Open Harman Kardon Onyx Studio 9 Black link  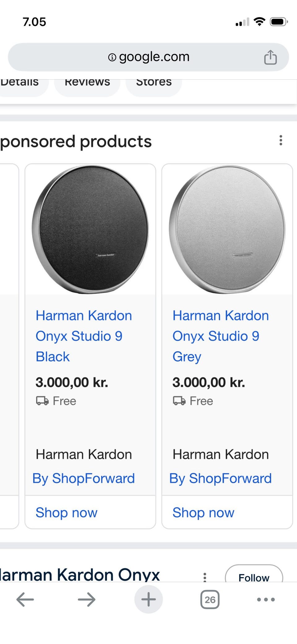pos(84,336)
